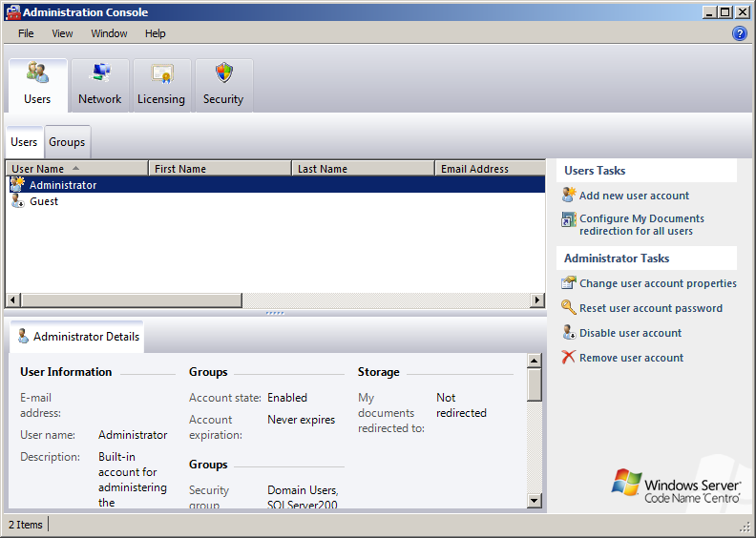Click the Last Name column header

point(363,169)
